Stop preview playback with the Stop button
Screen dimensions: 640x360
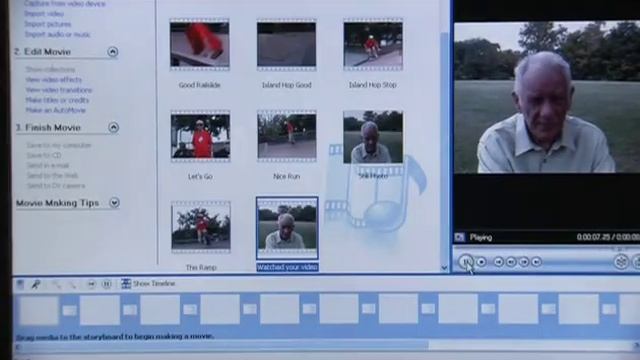(x=482, y=262)
